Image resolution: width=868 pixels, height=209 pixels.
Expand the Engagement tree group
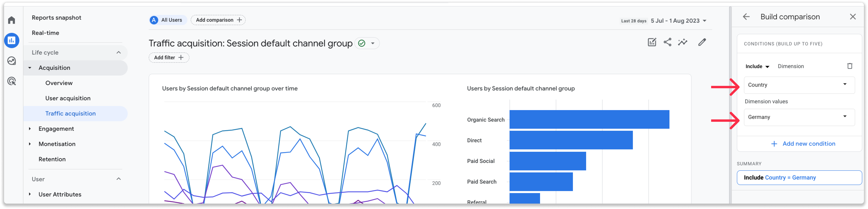pos(30,129)
